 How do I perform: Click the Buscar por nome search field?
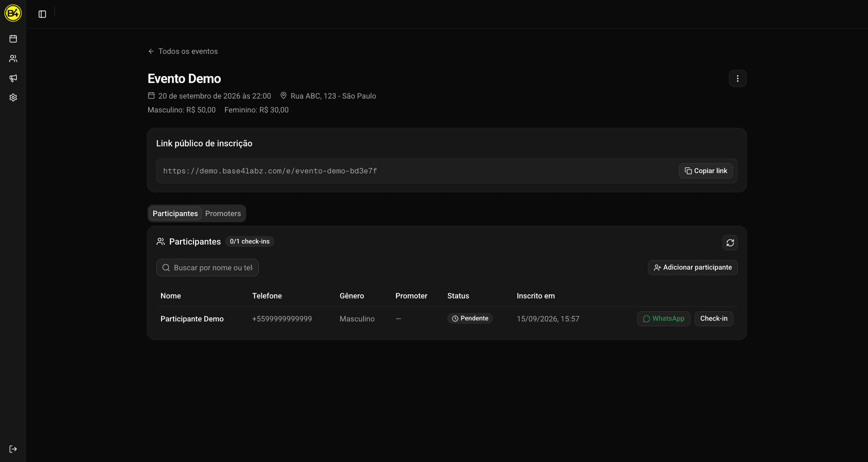click(207, 268)
